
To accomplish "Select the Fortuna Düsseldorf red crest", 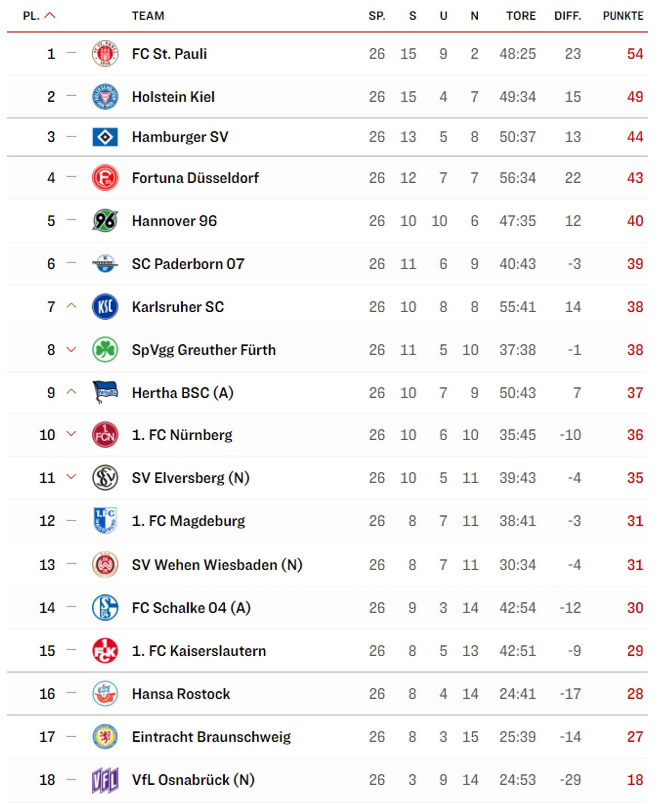I will [x=105, y=178].
